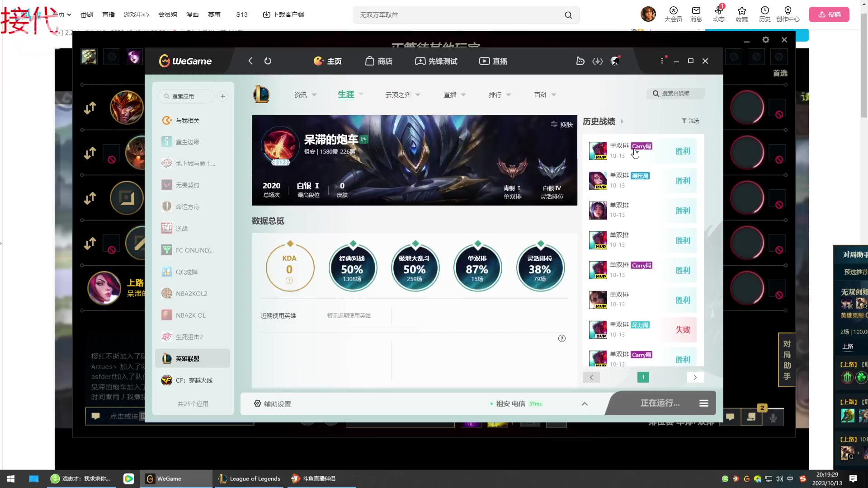This screenshot has width=868, height=488.
Task: Click the 对局助手 side tab
Action: pos(787,360)
